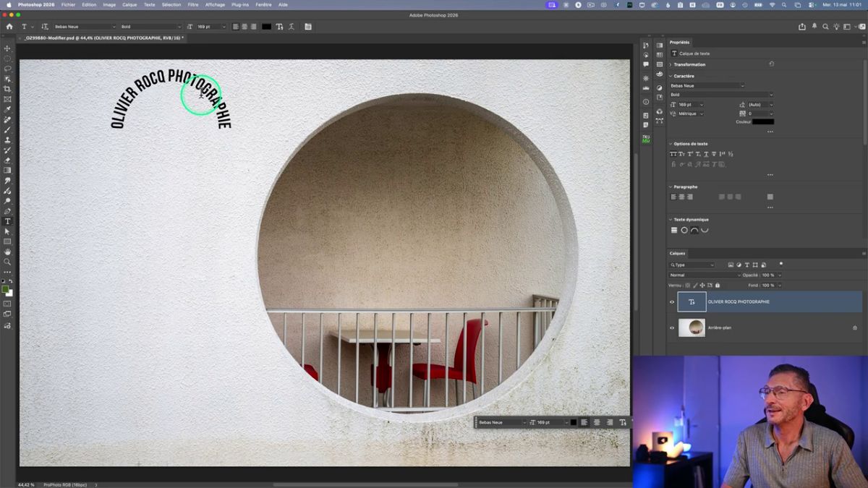Screen dimensions: 868x488
Task: Click the Arrière-plan layer thumbnail
Action: click(x=692, y=328)
